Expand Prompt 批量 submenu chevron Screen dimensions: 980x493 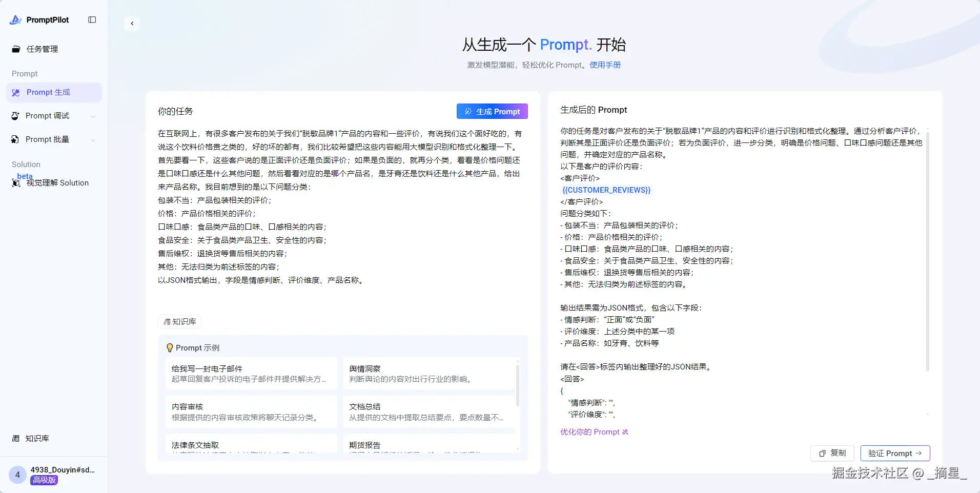point(93,140)
